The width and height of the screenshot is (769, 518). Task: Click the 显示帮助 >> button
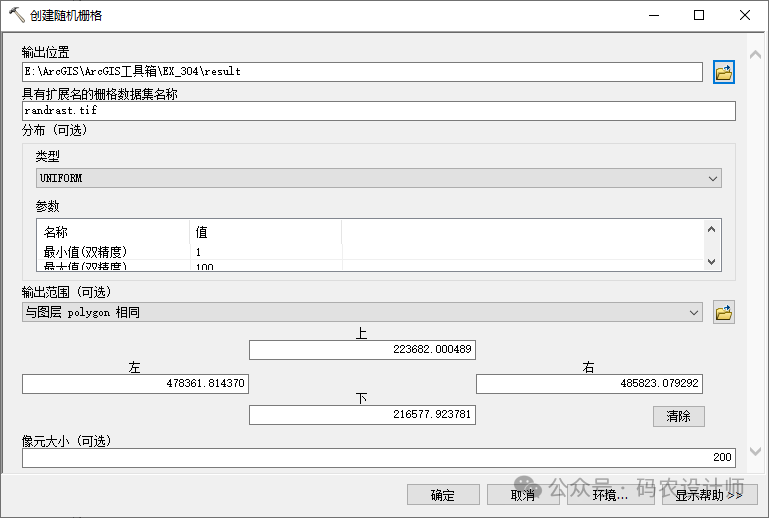coord(708,495)
